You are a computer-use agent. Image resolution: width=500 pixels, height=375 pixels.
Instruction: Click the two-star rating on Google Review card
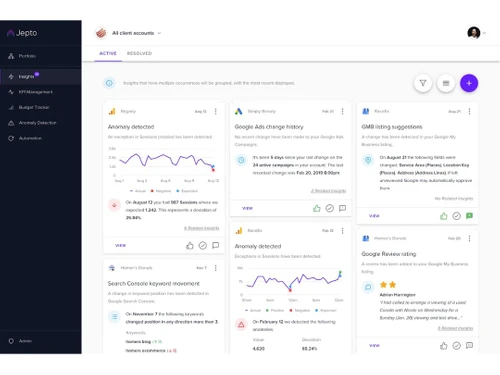(x=388, y=285)
